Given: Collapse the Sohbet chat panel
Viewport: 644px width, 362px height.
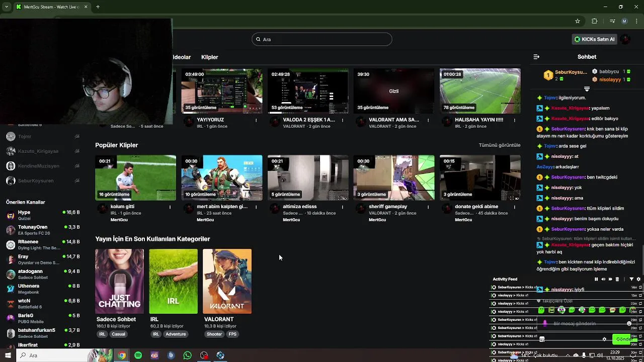Looking at the screenshot, I should 536,57.
